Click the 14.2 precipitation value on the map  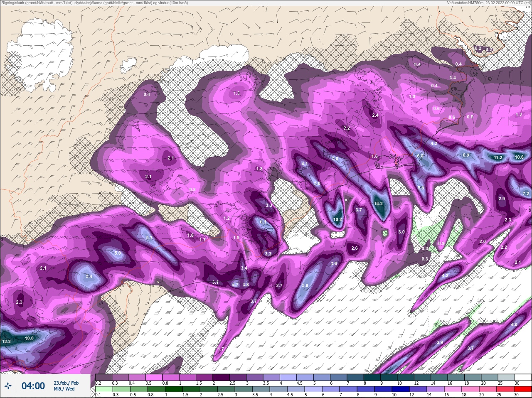[378, 204]
